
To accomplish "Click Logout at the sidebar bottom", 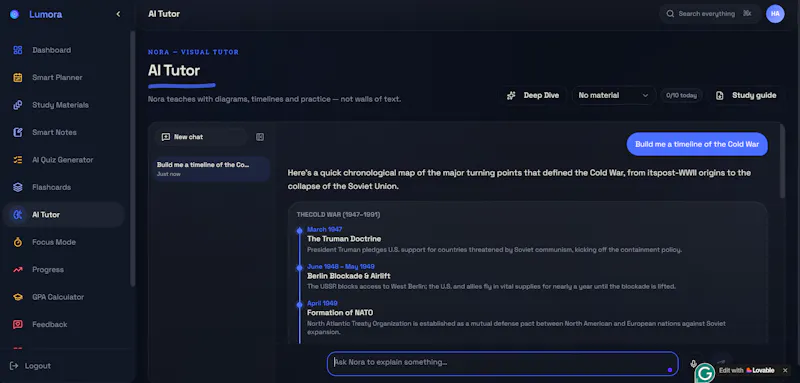I will tap(31, 366).
